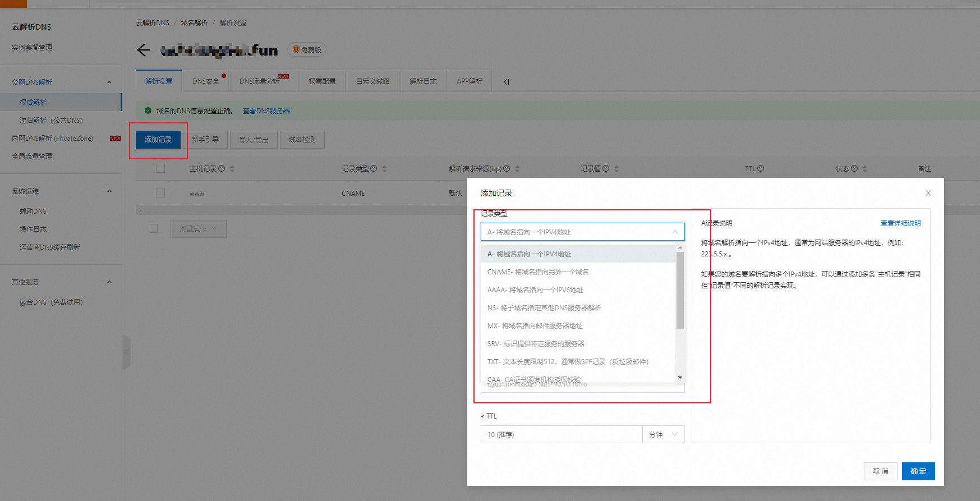Select AAAA- 将域名指向一个IPV6地址 option

coord(578,289)
